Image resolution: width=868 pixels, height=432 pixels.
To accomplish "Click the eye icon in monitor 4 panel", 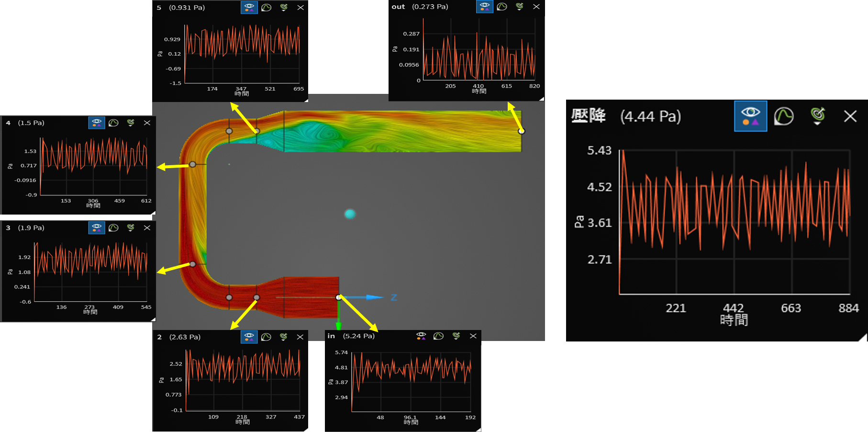I will coord(97,123).
